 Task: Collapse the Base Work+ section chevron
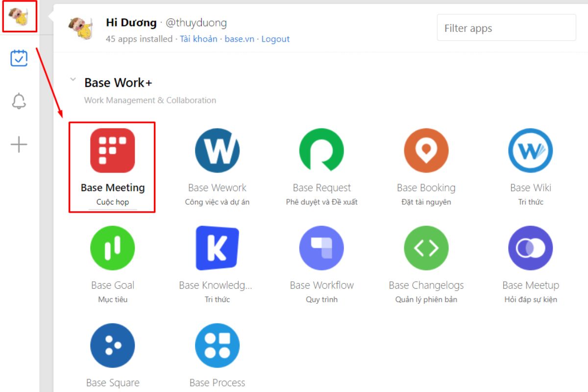(73, 79)
